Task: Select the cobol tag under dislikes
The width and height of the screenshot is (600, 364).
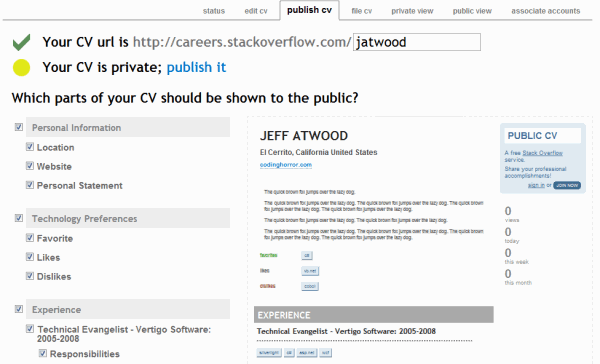Action: [310, 286]
